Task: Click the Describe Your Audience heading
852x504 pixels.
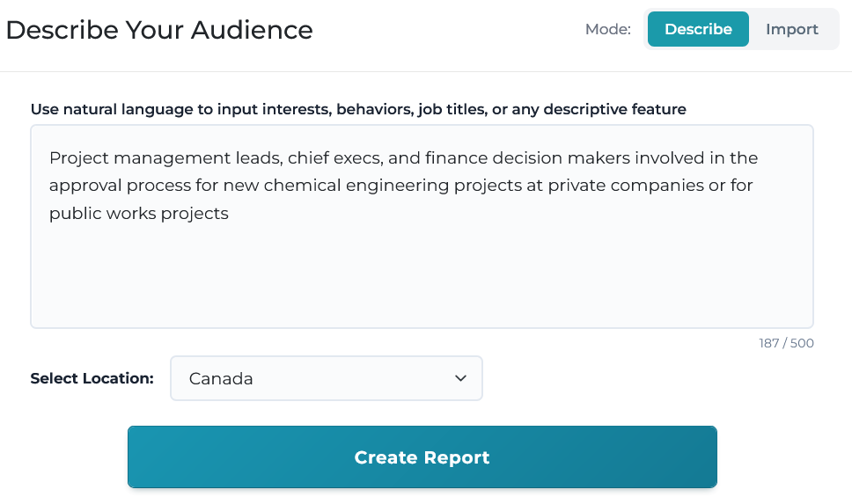Action: click(159, 30)
